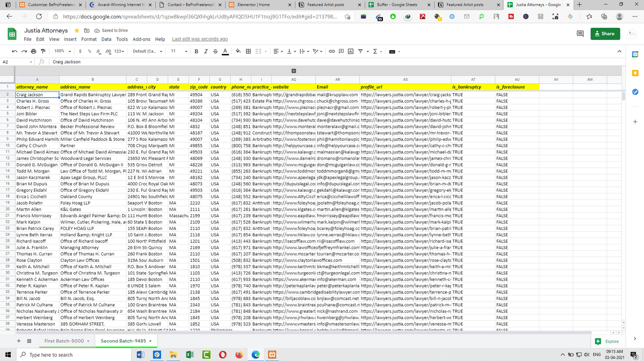Click the green Share button

(605, 34)
